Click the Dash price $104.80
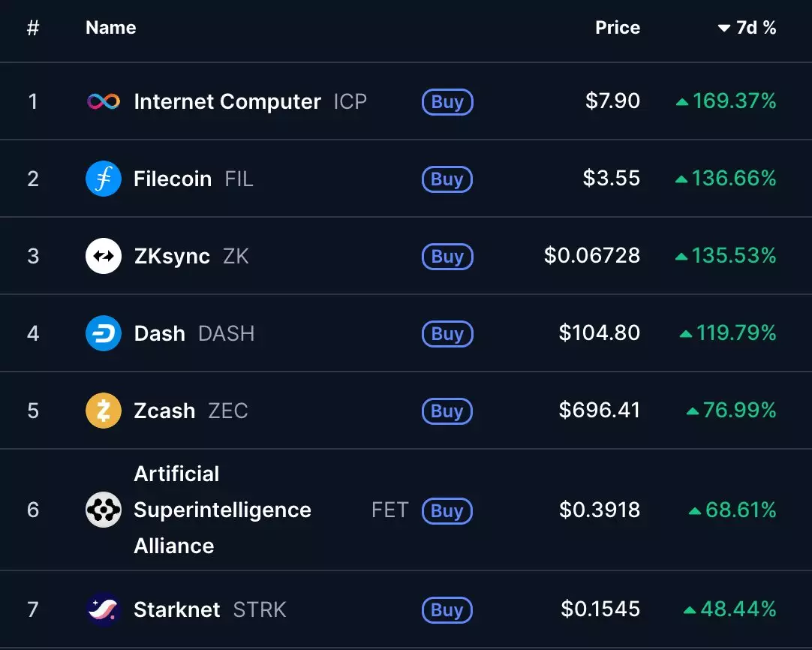 click(600, 333)
